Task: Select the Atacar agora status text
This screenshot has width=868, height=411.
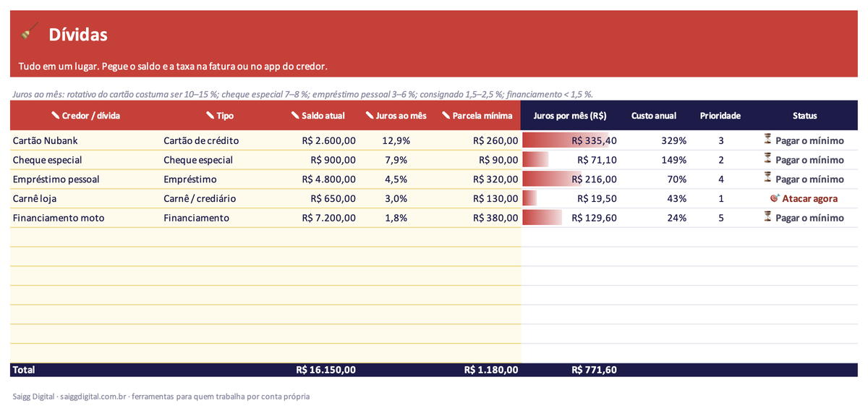Action: (810, 198)
